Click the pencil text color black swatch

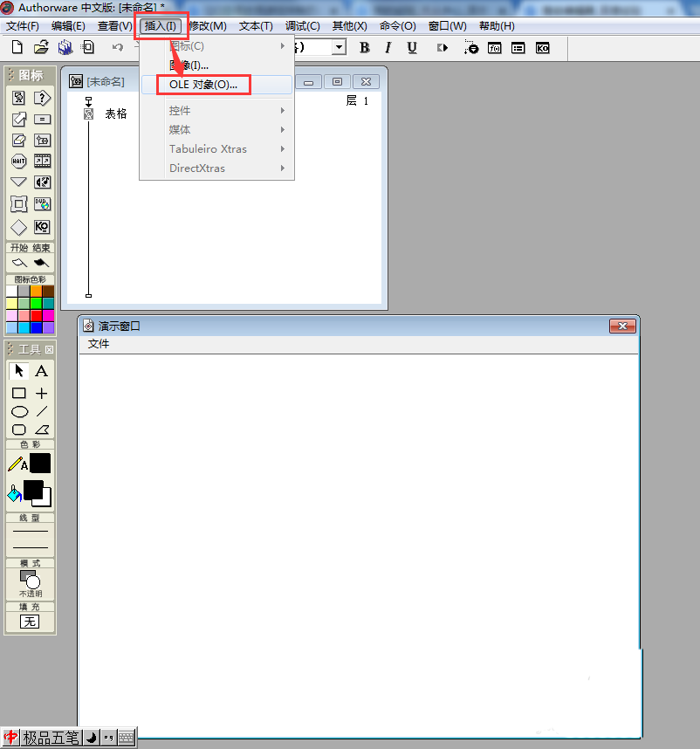(x=40, y=464)
